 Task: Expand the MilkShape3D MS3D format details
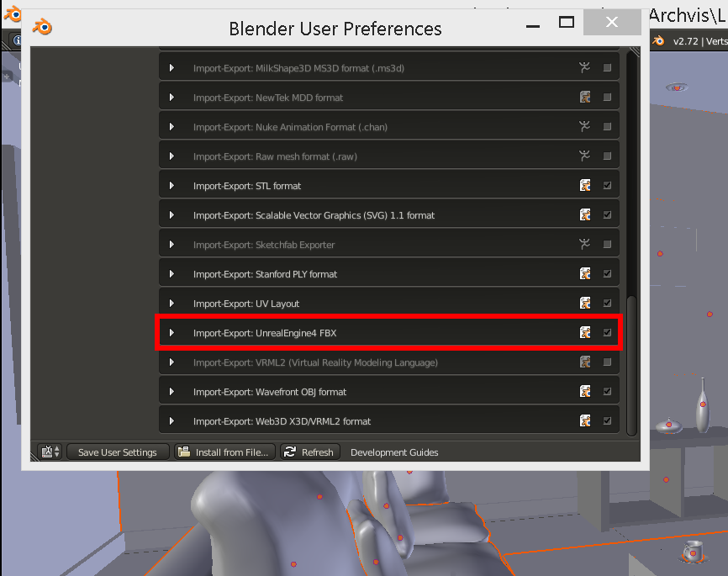click(x=171, y=68)
